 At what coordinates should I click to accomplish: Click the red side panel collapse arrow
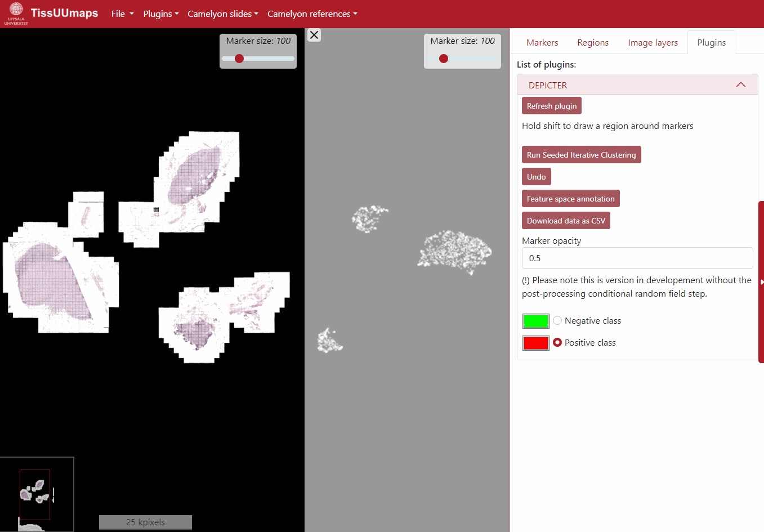coord(761,281)
